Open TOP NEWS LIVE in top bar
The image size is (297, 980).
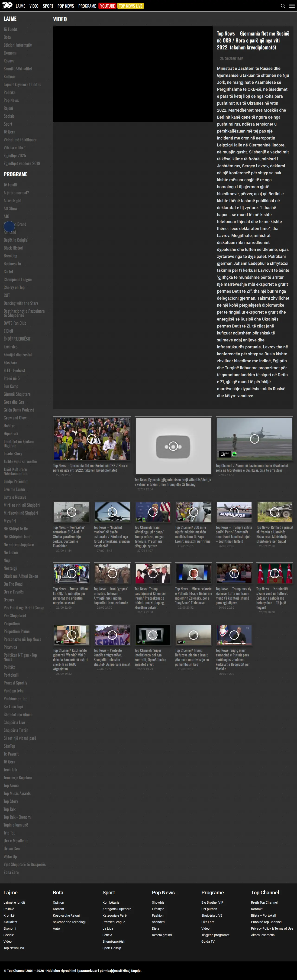point(130,6)
